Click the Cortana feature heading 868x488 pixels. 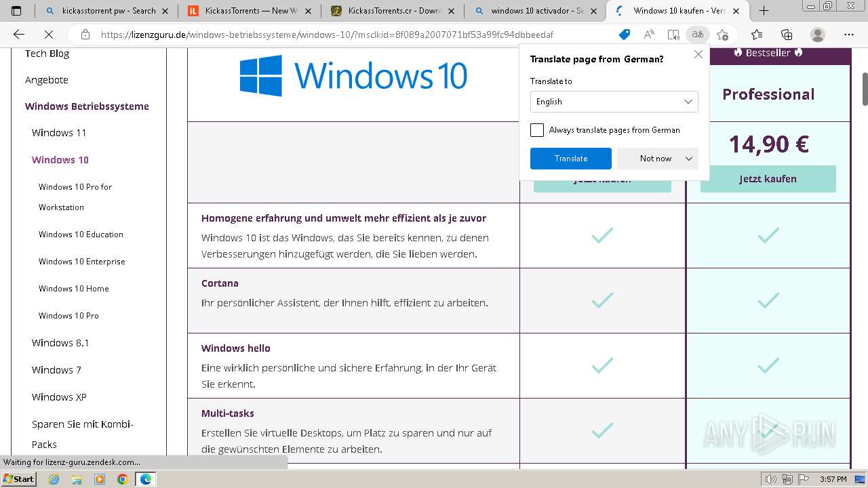tap(220, 283)
